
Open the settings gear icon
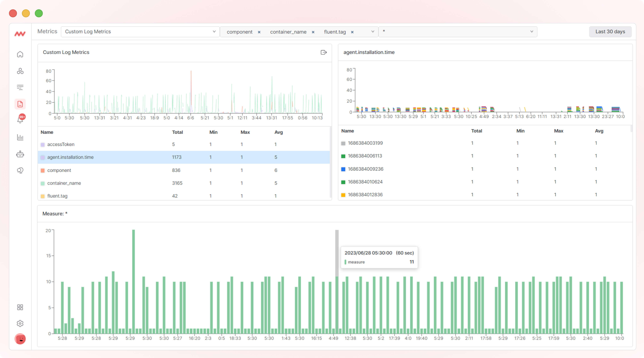20,323
